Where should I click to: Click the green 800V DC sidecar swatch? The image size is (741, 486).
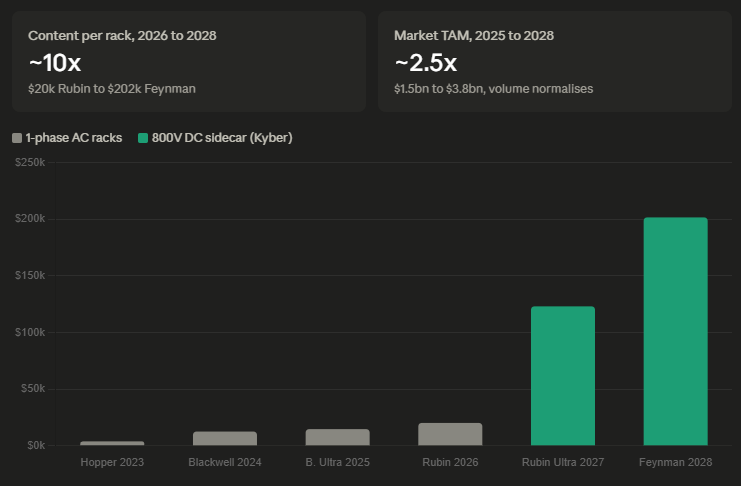143,138
